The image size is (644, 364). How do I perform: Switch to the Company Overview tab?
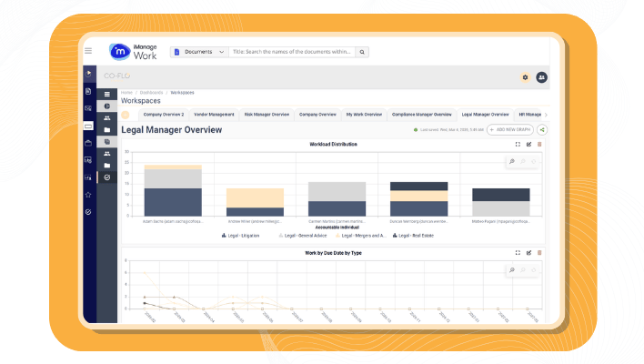tap(317, 115)
